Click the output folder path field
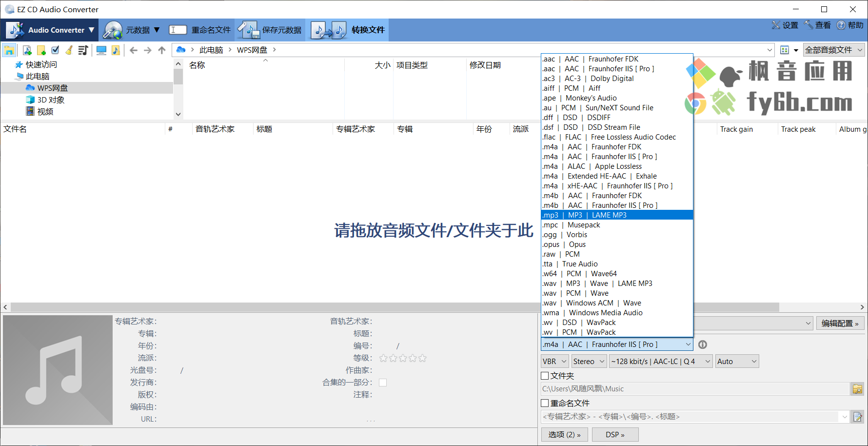Image resolution: width=868 pixels, height=446 pixels. (x=695, y=389)
